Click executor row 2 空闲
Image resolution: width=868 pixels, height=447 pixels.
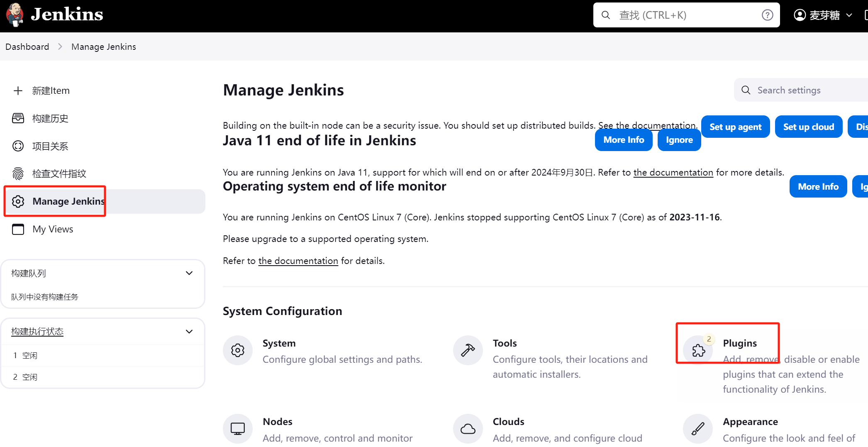click(103, 377)
